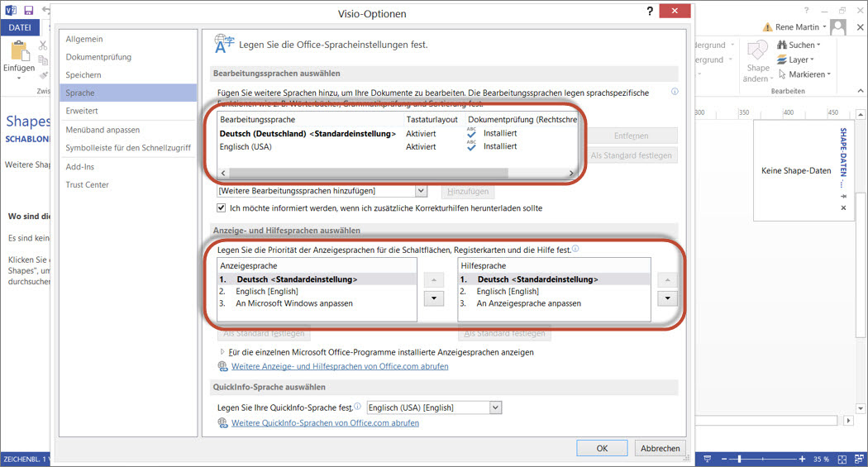Open Trust Center options category
This screenshot has height=467, width=868.
(128, 185)
